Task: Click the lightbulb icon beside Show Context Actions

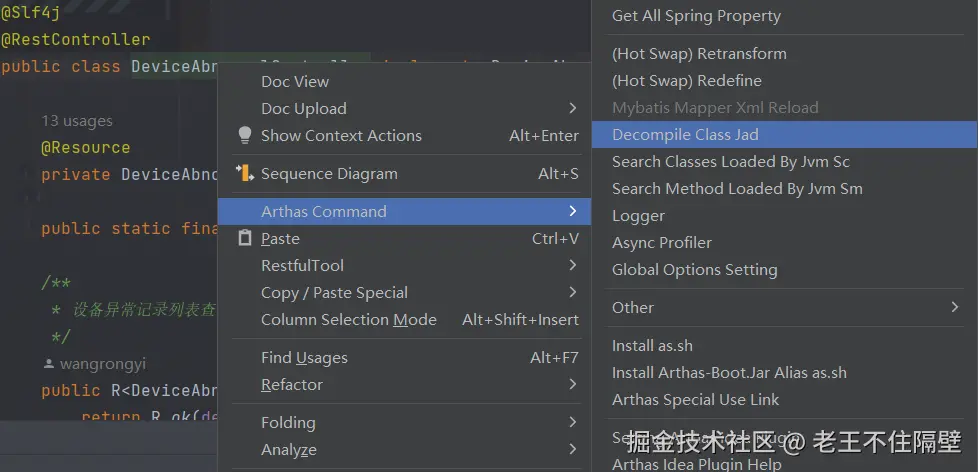Action: coord(245,135)
